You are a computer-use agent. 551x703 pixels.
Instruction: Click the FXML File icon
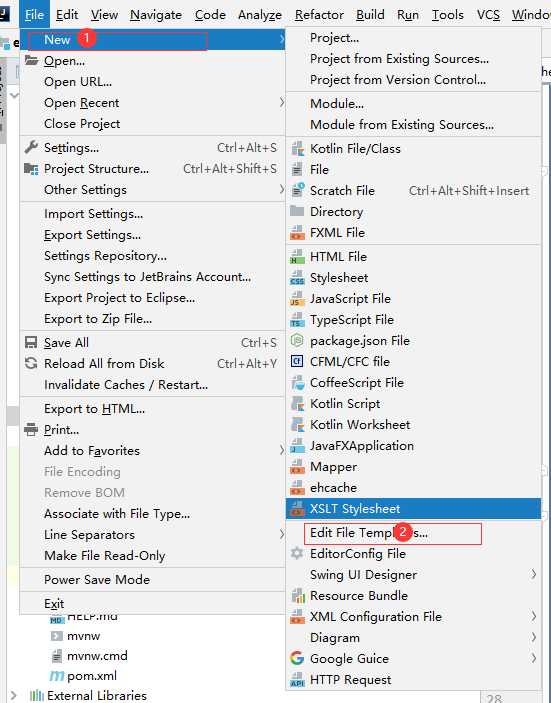click(x=297, y=233)
